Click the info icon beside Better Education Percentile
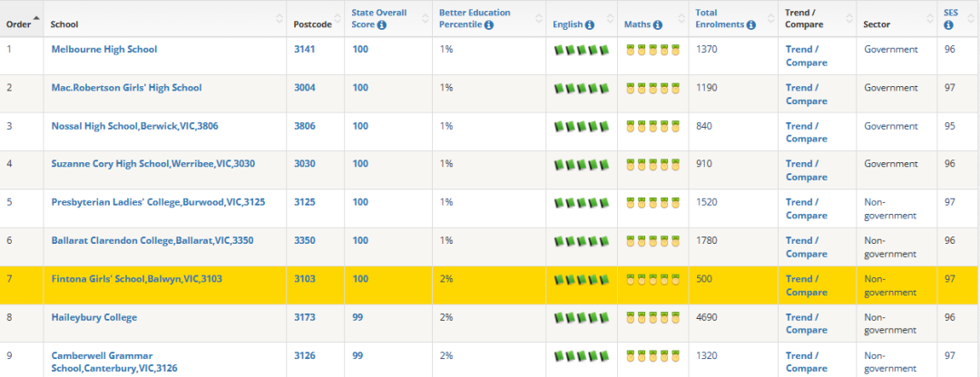 (x=489, y=25)
